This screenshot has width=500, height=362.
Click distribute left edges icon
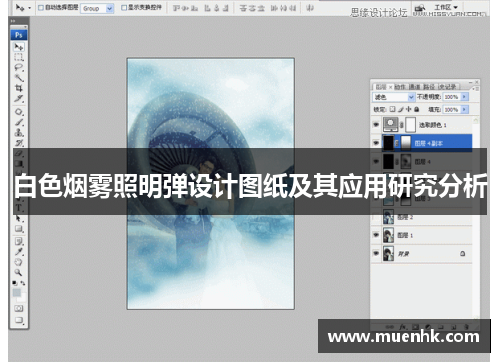click(x=274, y=8)
